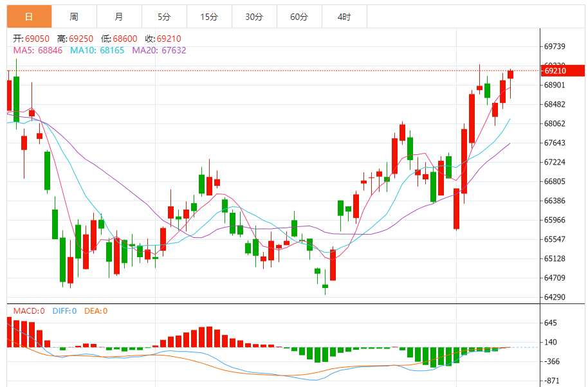
Task: Switch to the 周 weekly tab
Action: pyautogui.click(x=74, y=17)
